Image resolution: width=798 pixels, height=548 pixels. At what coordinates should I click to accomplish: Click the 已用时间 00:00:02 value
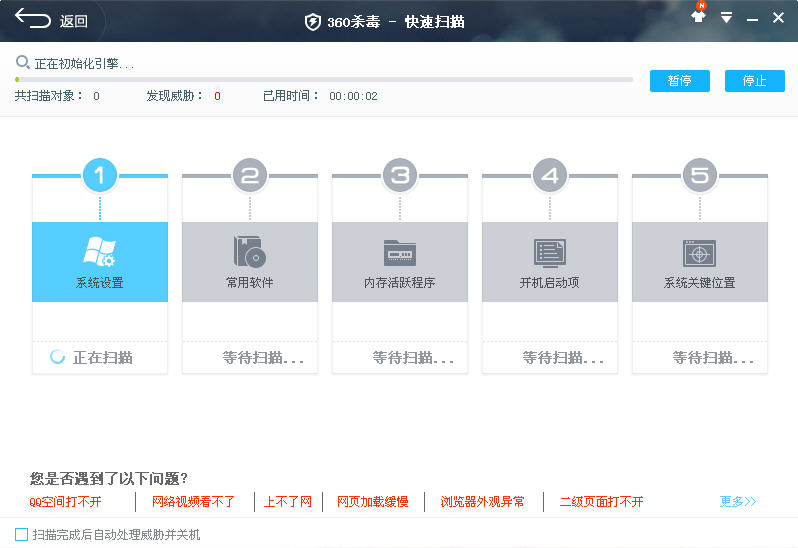pyautogui.click(x=353, y=96)
